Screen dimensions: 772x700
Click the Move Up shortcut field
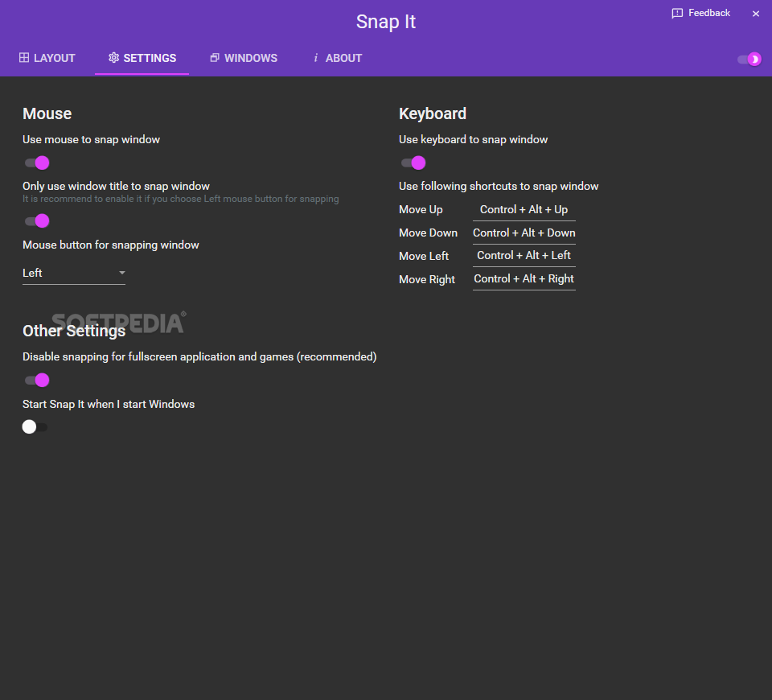click(x=524, y=210)
